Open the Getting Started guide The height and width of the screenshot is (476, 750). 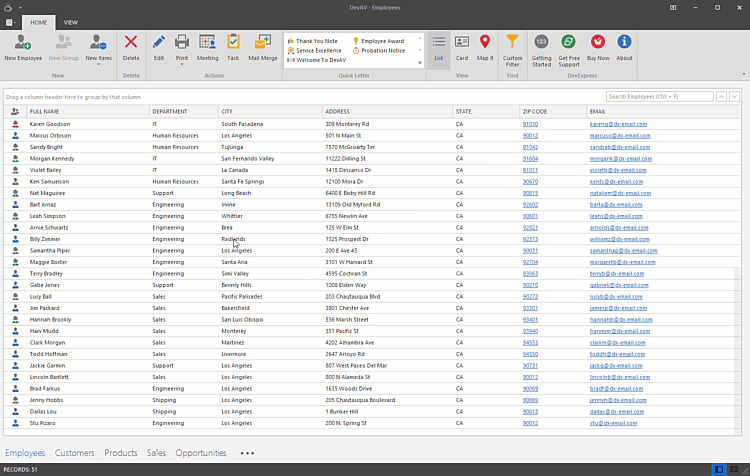tap(541, 46)
